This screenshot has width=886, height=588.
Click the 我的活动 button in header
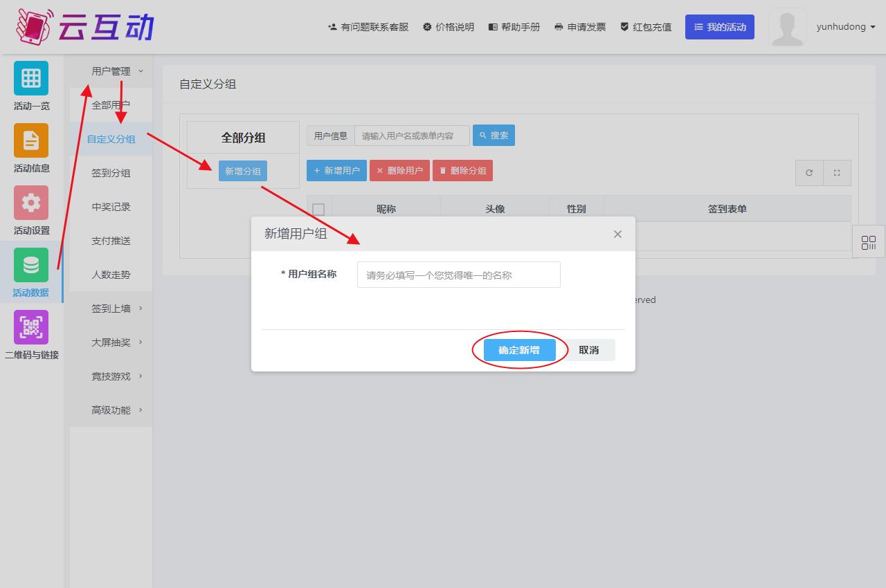tap(719, 27)
